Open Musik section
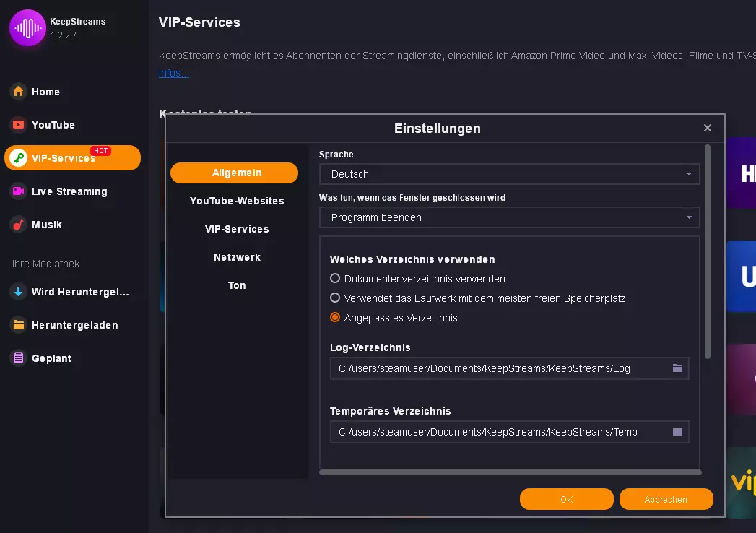This screenshot has width=756, height=533. pyautogui.click(x=47, y=225)
